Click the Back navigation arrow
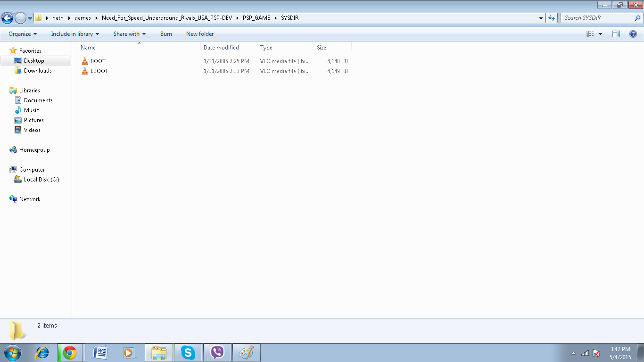The image size is (644, 362). pyautogui.click(x=7, y=18)
